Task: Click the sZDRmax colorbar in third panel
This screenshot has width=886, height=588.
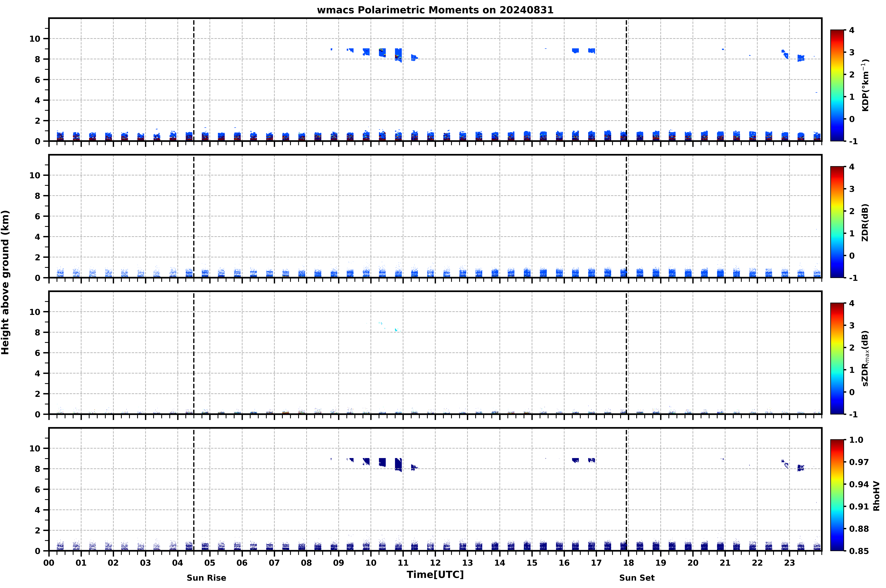Action: click(837, 358)
